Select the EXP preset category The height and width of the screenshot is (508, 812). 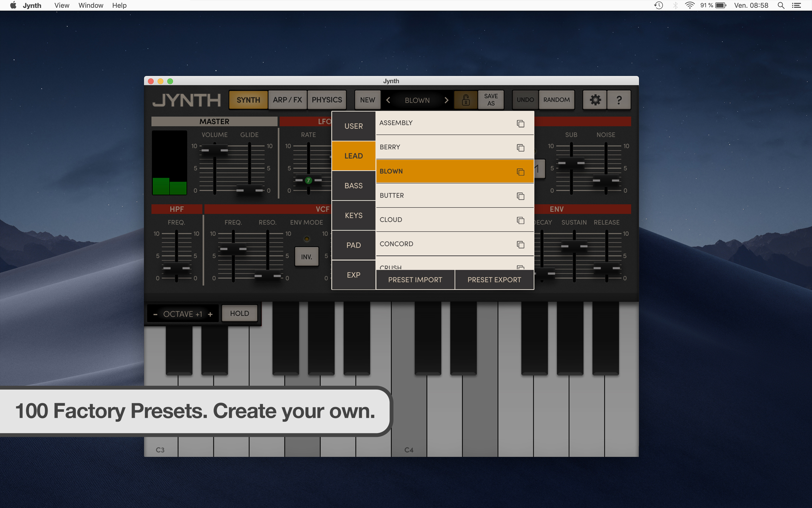click(x=353, y=275)
